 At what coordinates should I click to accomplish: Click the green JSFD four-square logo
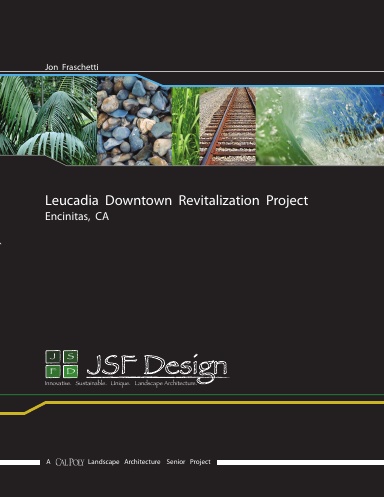62,364
